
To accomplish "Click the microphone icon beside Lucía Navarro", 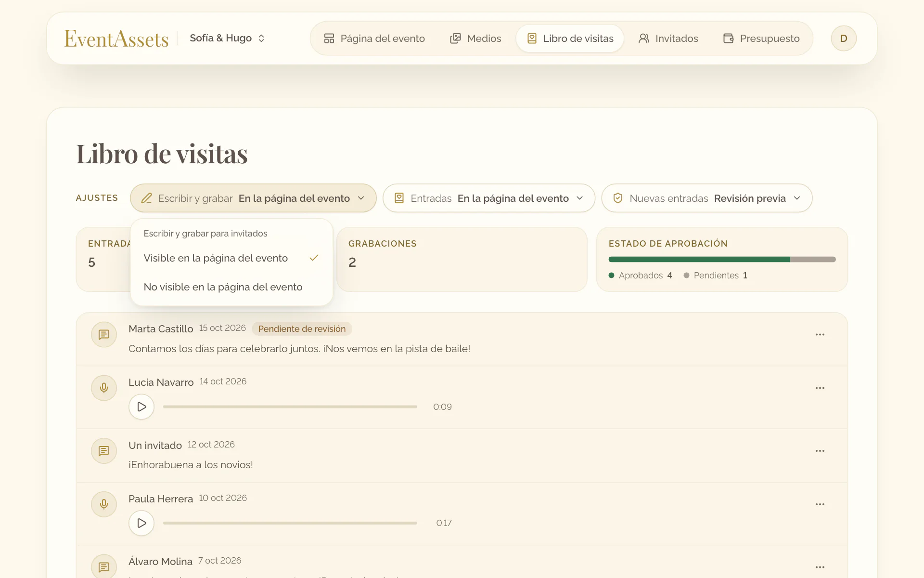I will click(104, 388).
